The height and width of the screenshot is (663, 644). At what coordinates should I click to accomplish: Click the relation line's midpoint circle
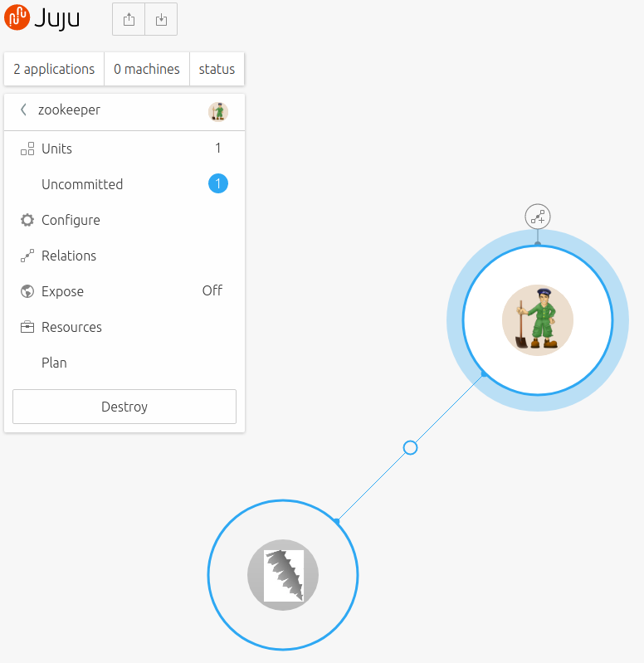click(410, 448)
